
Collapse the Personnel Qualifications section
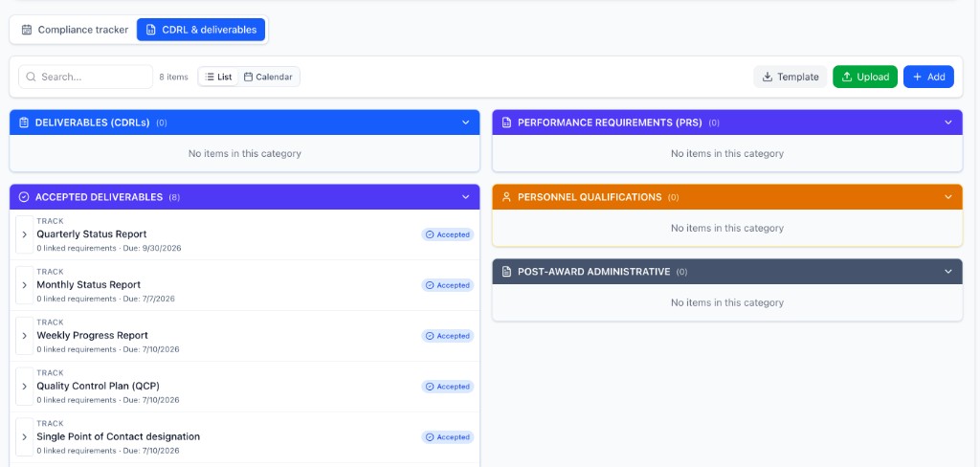pos(947,197)
